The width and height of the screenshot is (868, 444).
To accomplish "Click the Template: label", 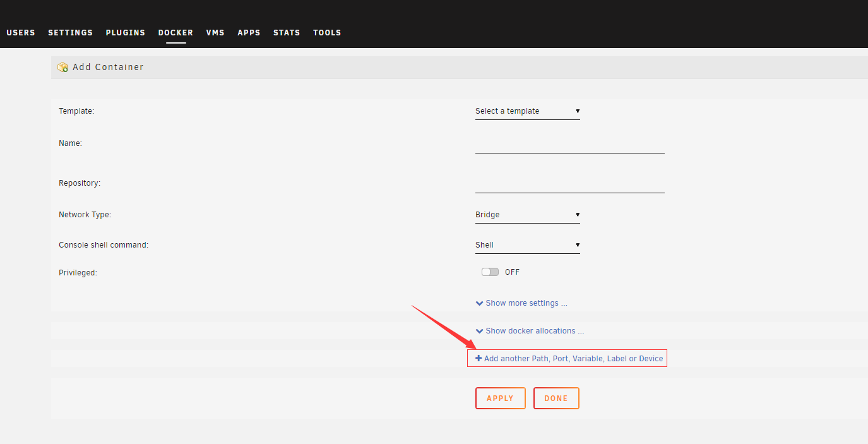I will pos(76,111).
